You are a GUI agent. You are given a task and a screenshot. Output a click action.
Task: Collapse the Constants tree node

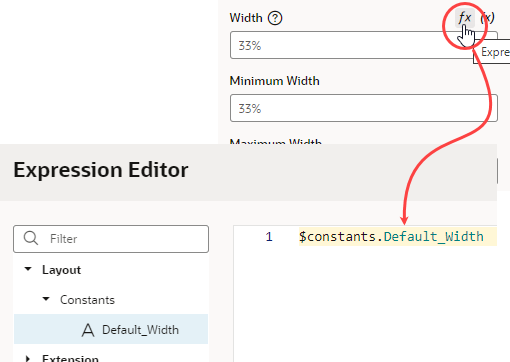click(x=46, y=299)
